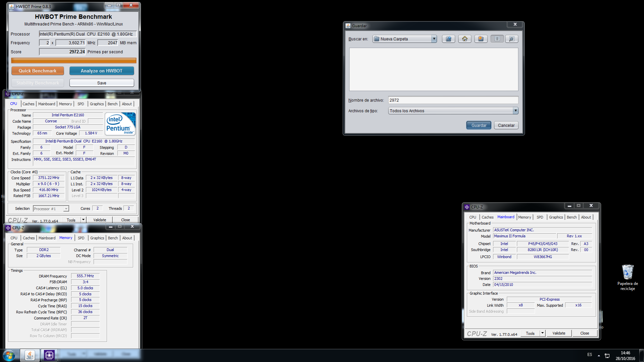Click Close in top-left CPU-Z window
The image size is (644, 362).
pyautogui.click(x=125, y=220)
